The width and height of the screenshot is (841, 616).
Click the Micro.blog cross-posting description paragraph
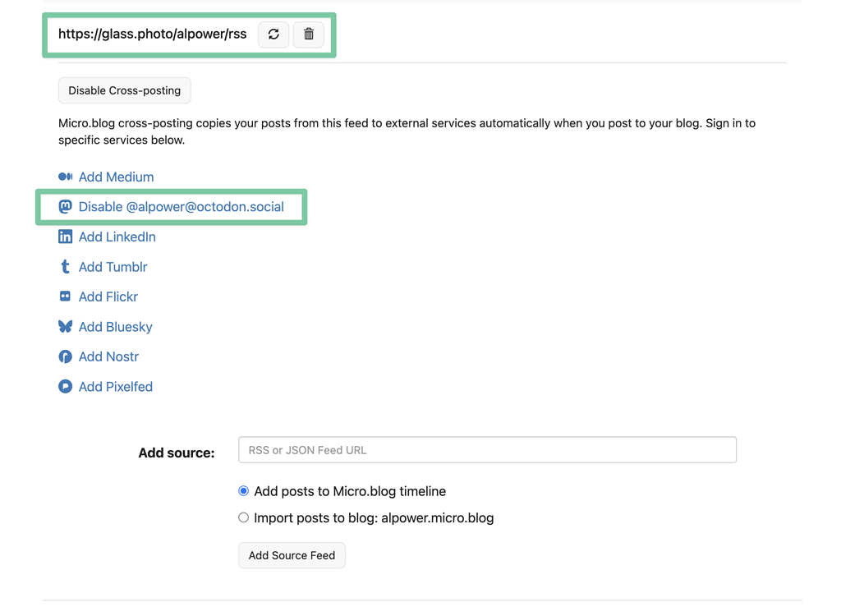[407, 131]
